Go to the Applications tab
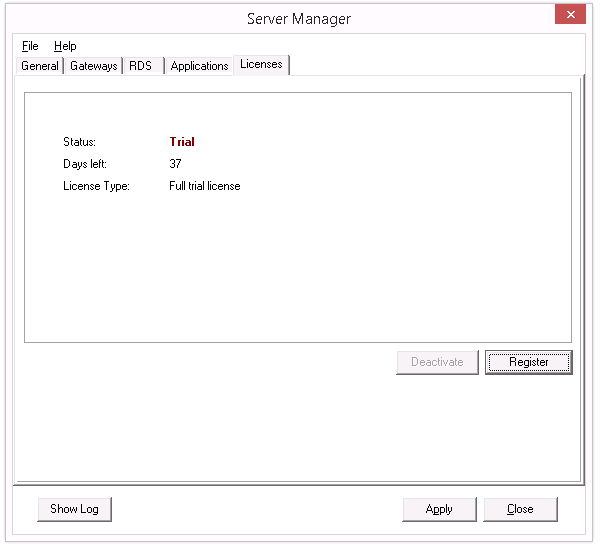This screenshot has height=547, width=602. 199,66
